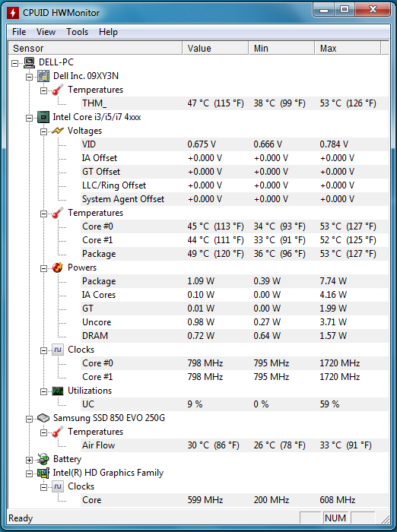The width and height of the screenshot is (397, 532).
Task: Click the Value column header
Action: point(215,48)
